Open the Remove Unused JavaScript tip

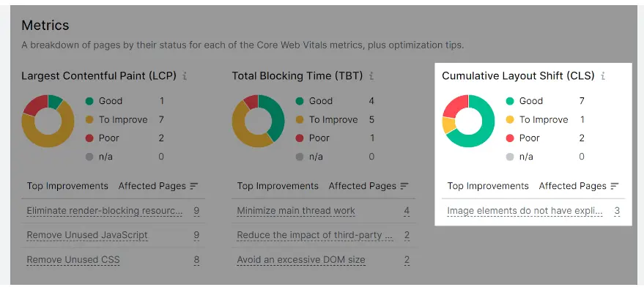point(87,235)
